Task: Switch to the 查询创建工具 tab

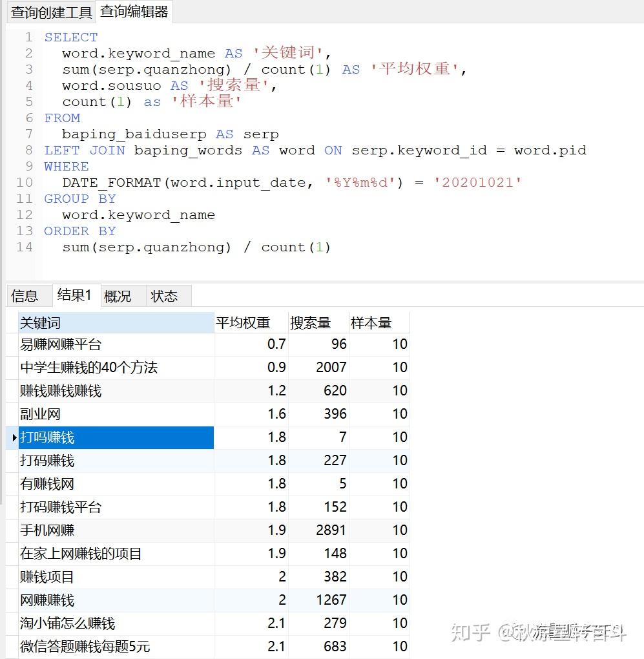Action: click(51, 12)
